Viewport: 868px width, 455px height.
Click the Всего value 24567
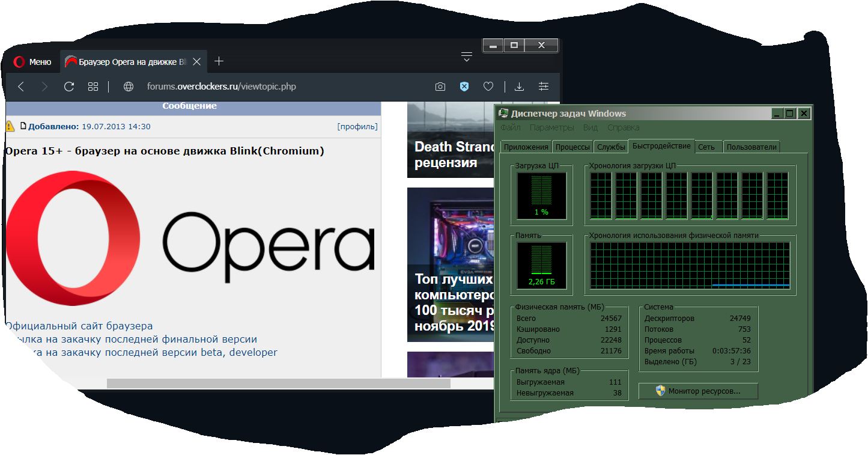611,319
